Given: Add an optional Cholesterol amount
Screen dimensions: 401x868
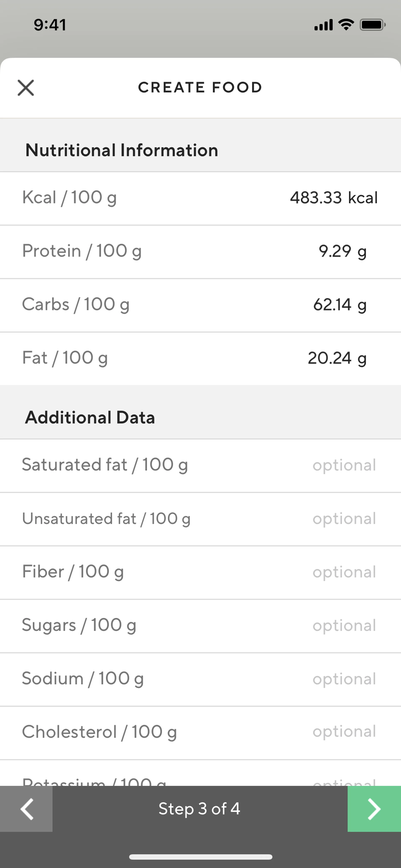Looking at the screenshot, I should [x=344, y=732].
